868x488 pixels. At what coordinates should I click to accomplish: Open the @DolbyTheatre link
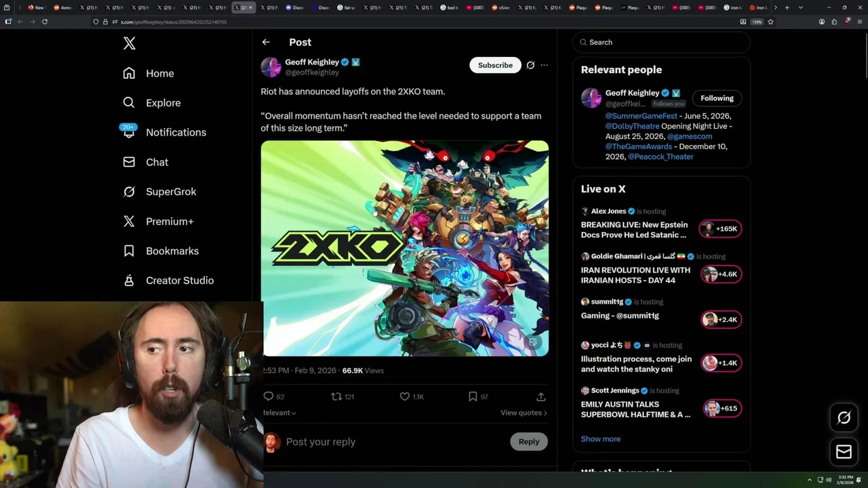633,126
